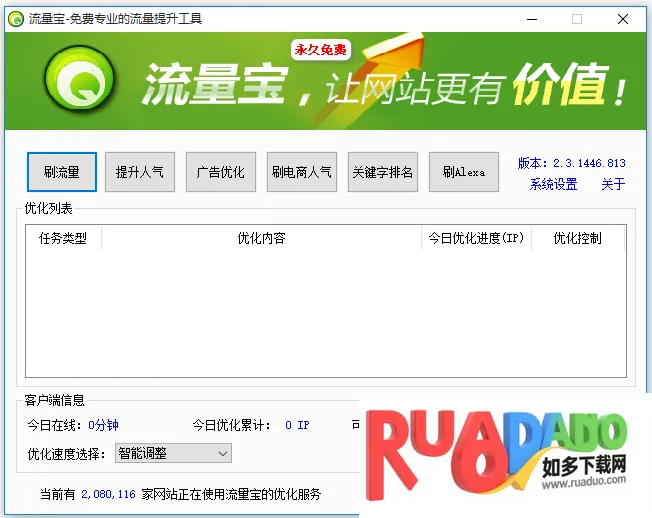Open the 刷流量 panel

pyautogui.click(x=61, y=172)
